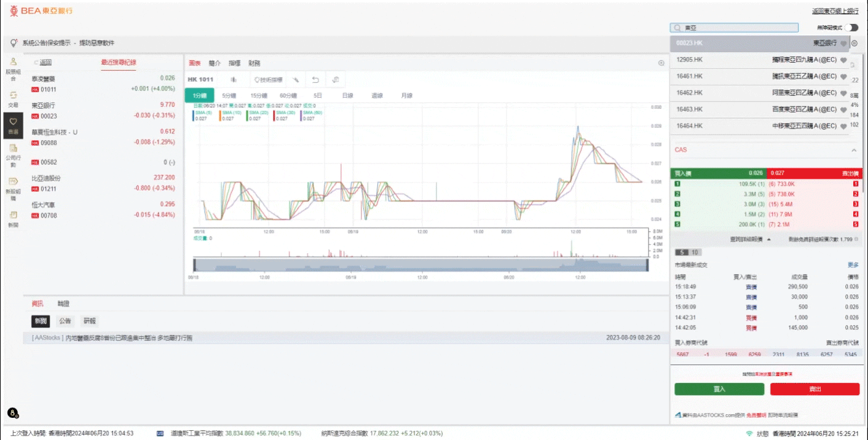Image resolution: width=868 pixels, height=440 pixels.
Task: Select the 公告 announcements sub-tab
Action: click(x=65, y=321)
